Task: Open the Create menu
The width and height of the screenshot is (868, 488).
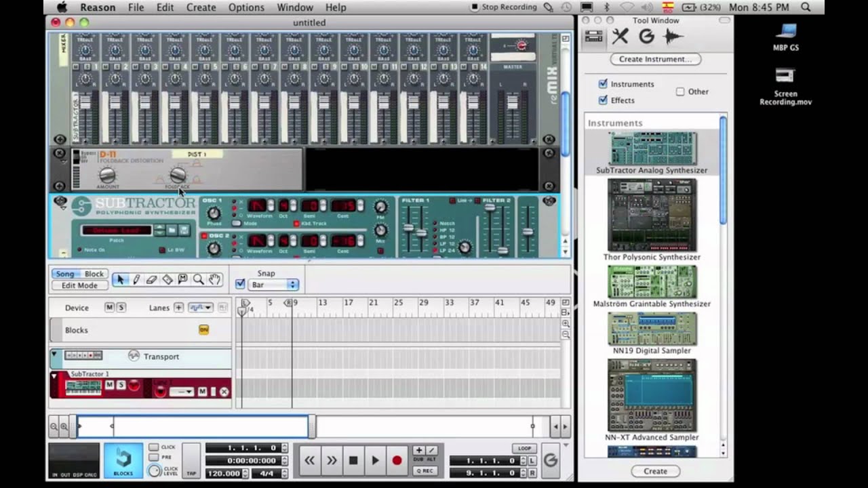Action: (x=201, y=7)
